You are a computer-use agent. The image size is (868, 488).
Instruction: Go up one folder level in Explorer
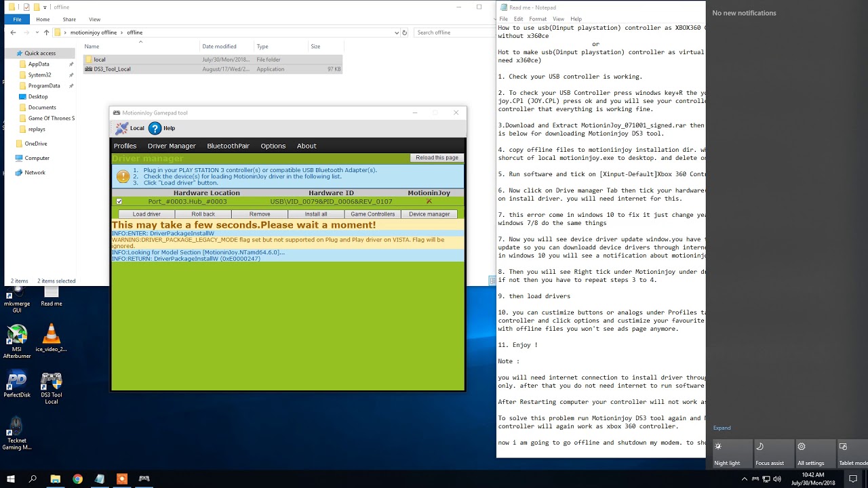[46, 33]
